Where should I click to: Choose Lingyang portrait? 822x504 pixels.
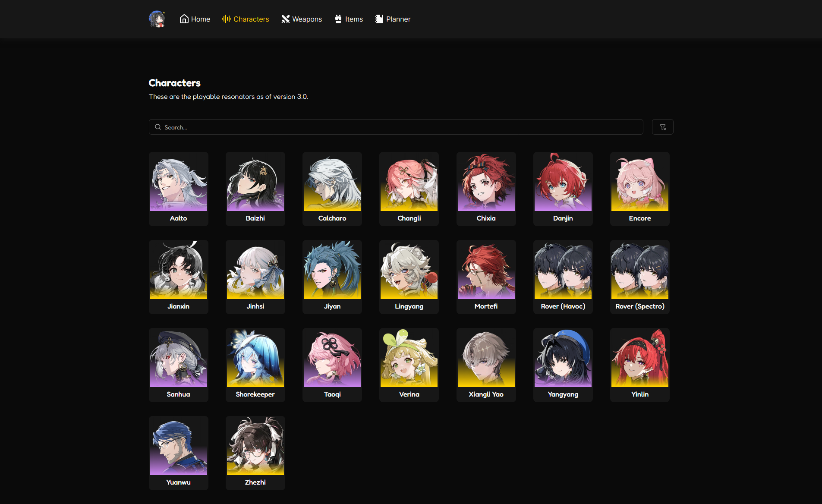409,270
